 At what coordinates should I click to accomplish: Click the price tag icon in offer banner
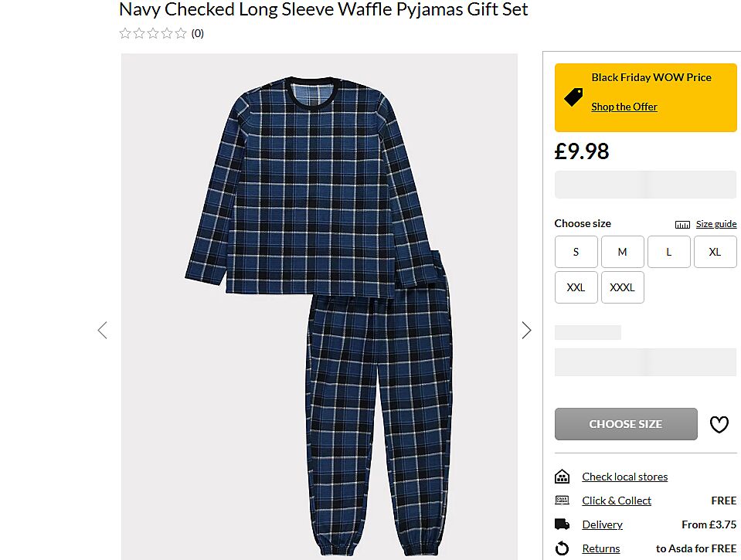pyautogui.click(x=573, y=97)
